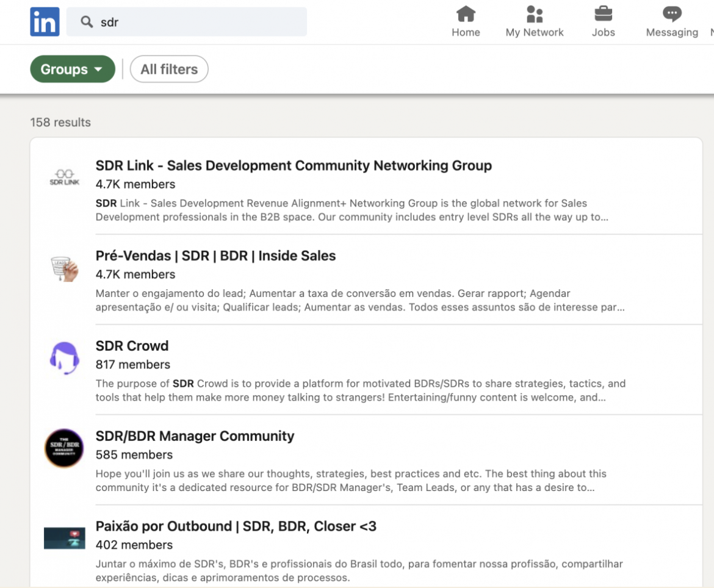Open the LinkedIn logo home link
The height and width of the screenshot is (588, 714).
coord(45,22)
